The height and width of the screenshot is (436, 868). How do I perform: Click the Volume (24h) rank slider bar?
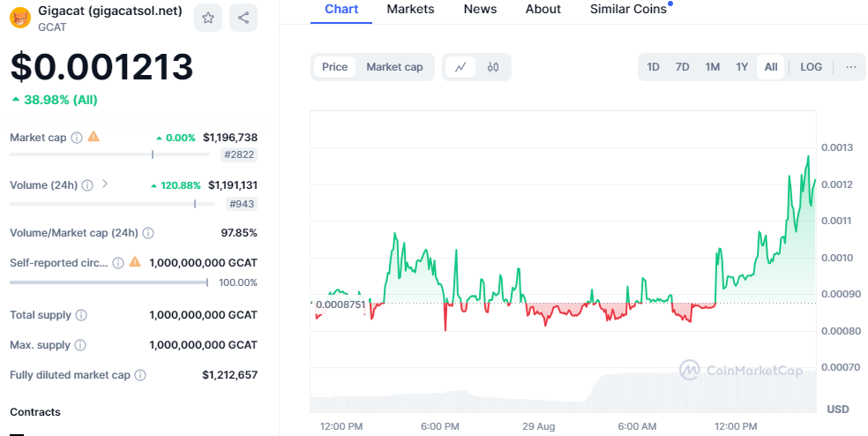click(x=112, y=204)
